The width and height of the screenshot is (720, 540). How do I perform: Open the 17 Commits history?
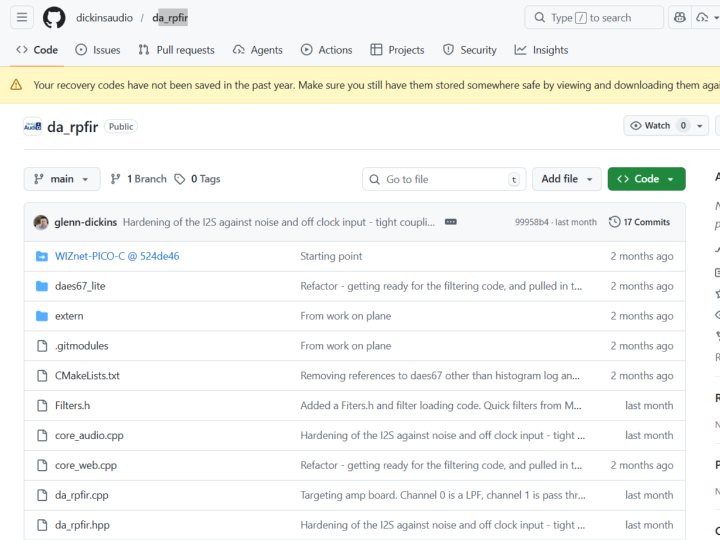click(640, 222)
